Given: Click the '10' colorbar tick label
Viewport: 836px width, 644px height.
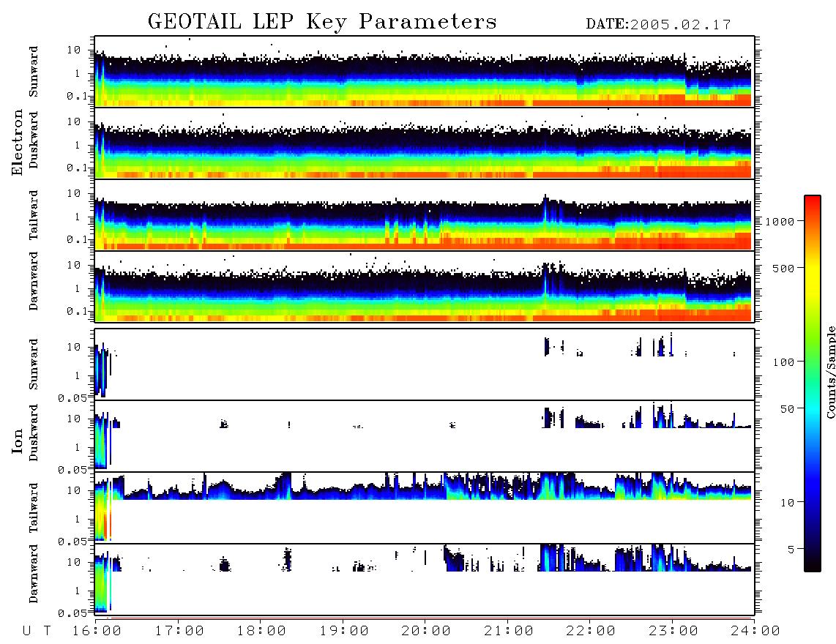Looking at the screenshot, I should pyautogui.click(x=787, y=502).
